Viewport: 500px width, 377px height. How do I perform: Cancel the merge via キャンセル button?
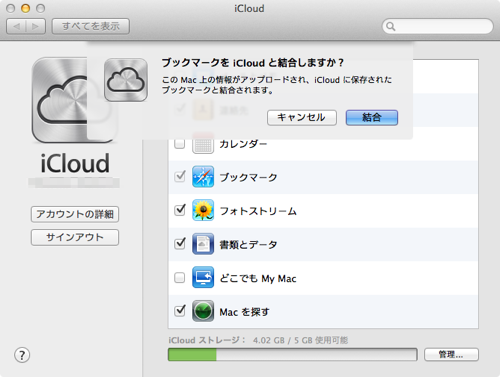(302, 118)
